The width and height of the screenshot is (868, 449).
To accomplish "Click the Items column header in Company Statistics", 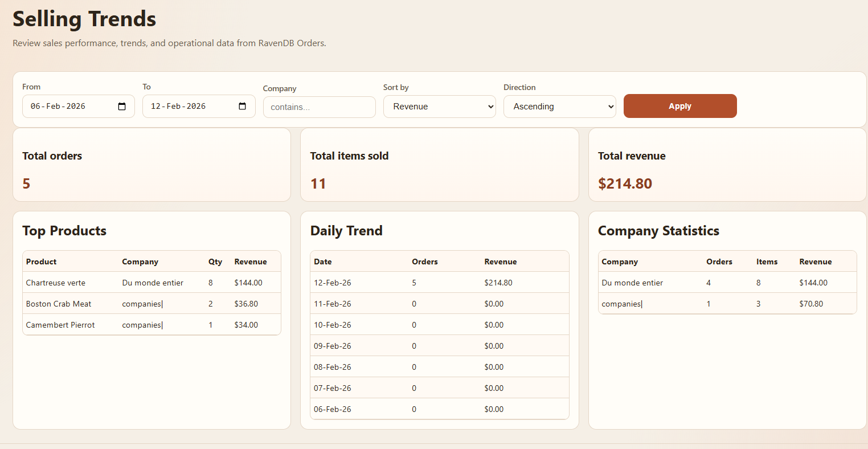I will coord(767,262).
